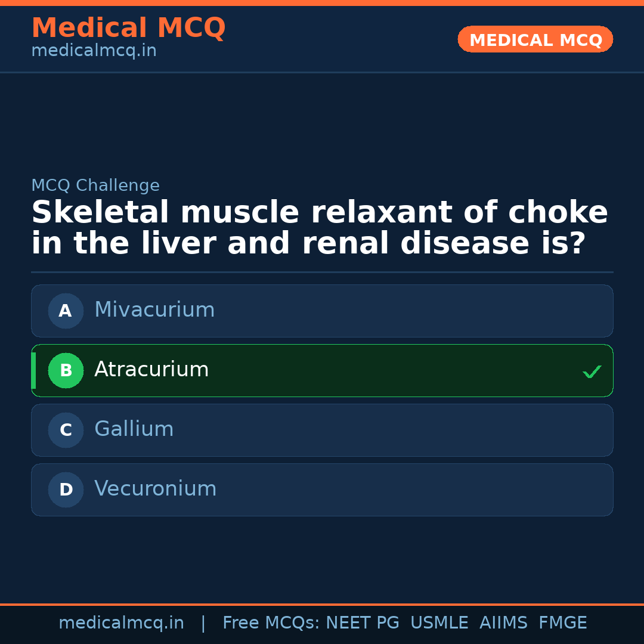Click the Medical MCQ logo text
This screenshot has width=644, height=644.
click(x=128, y=28)
